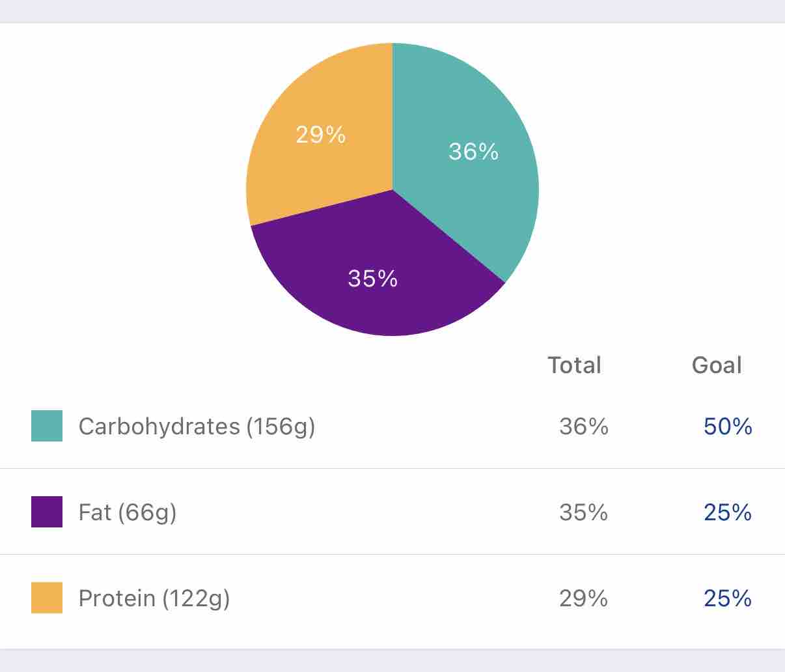Click the 29% total in Protein row
The height and width of the screenshot is (672, 785).
click(x=584, y=598)
